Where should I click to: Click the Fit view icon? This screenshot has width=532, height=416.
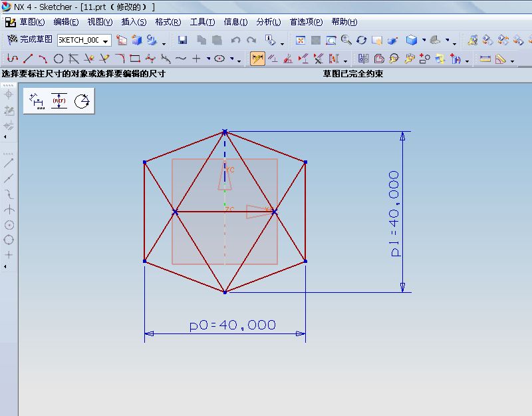coord(301,40)
